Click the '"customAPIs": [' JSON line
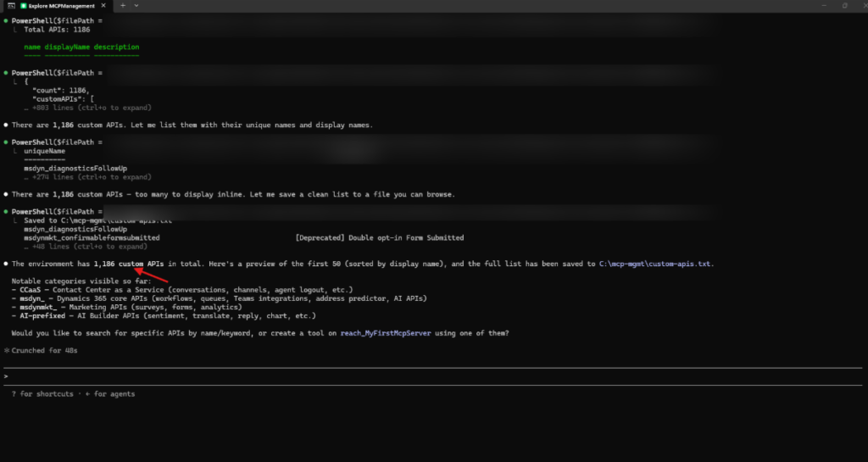This screenshot has width=868, height=462. (63, 99)
